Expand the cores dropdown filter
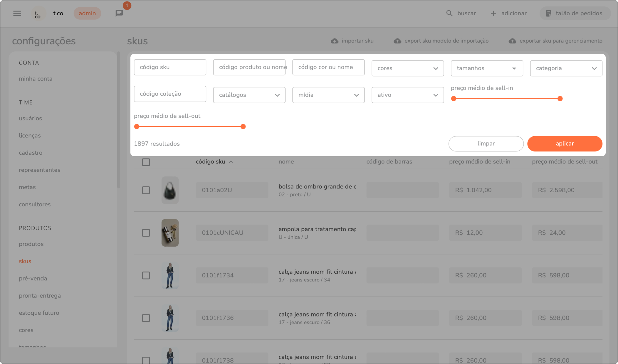The width and height of the screenshot is (618, 364). (407, 68)
